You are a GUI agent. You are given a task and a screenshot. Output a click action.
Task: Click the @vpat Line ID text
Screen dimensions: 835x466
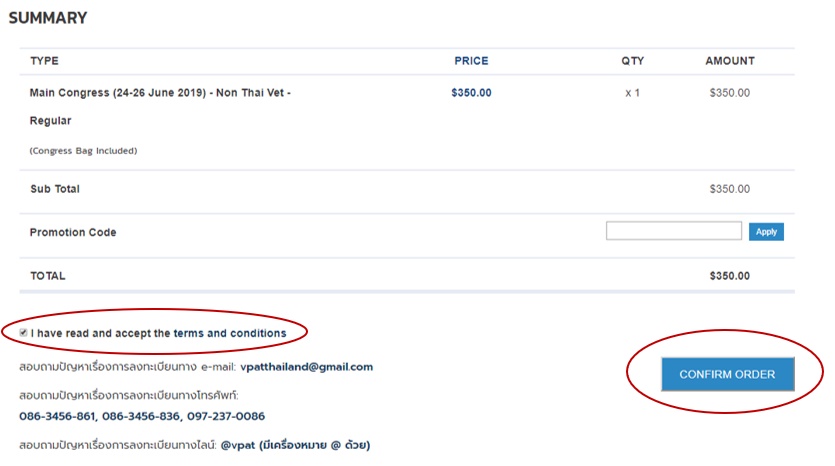[x=238, y=445]
